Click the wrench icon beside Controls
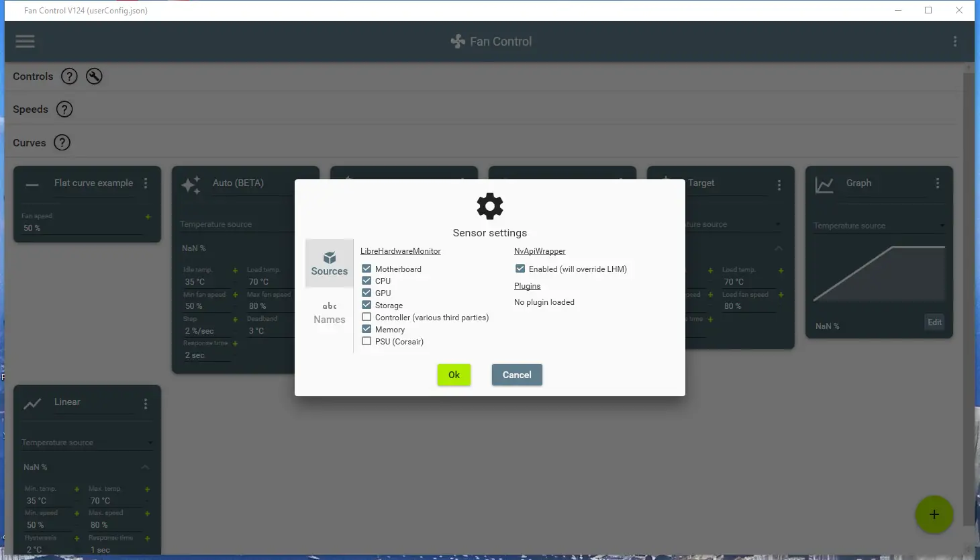Image resolution: width=980 pixels, height=560 pixels. [x=94, y=77]
